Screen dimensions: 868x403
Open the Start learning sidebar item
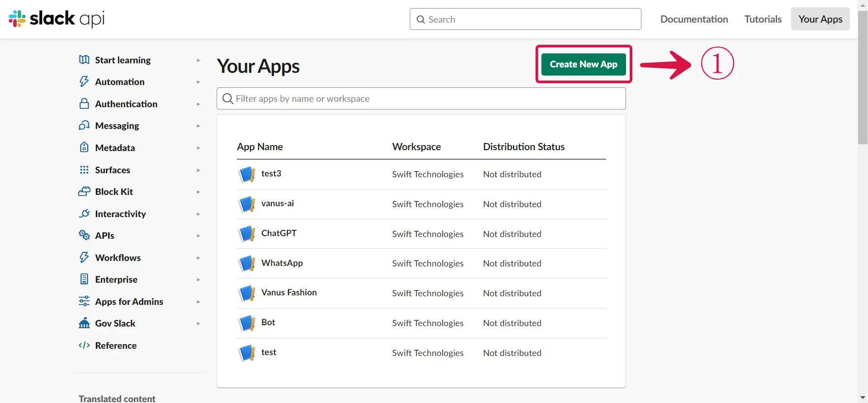click(x=123, y=60)
